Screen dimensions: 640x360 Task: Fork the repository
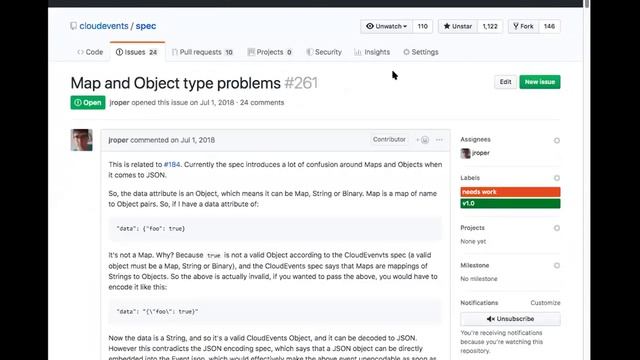523,26
